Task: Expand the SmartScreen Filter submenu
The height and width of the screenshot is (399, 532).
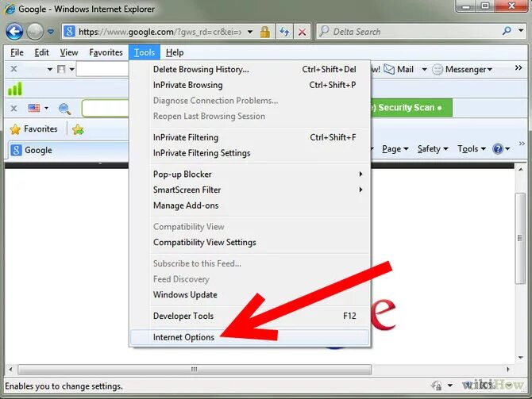Action: [x=250, y=190]
